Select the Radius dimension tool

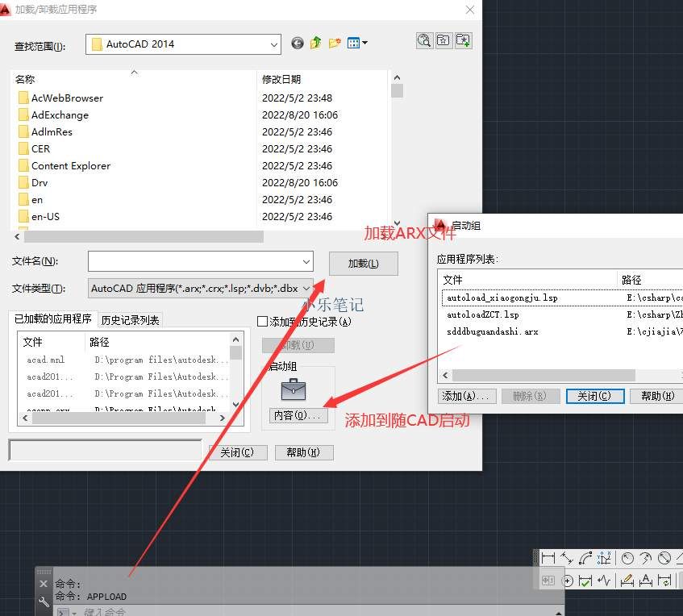point(627,558)
